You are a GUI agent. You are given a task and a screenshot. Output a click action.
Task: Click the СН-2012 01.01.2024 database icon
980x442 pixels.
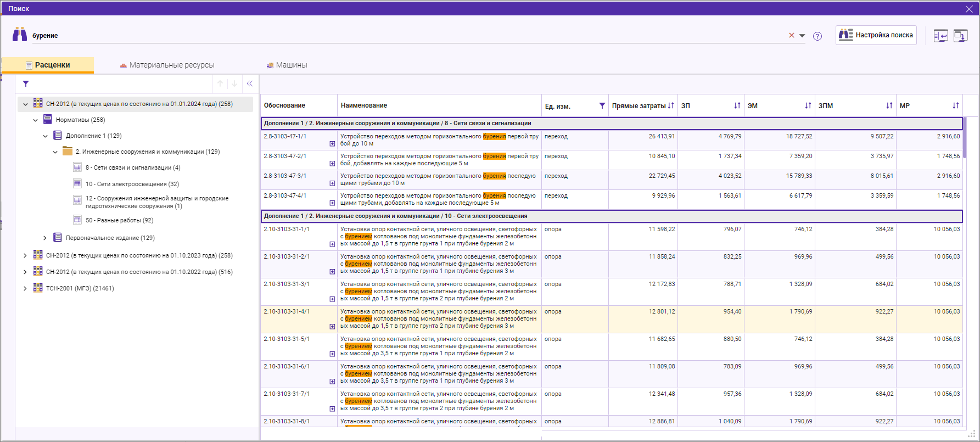(x=38, y=103)
